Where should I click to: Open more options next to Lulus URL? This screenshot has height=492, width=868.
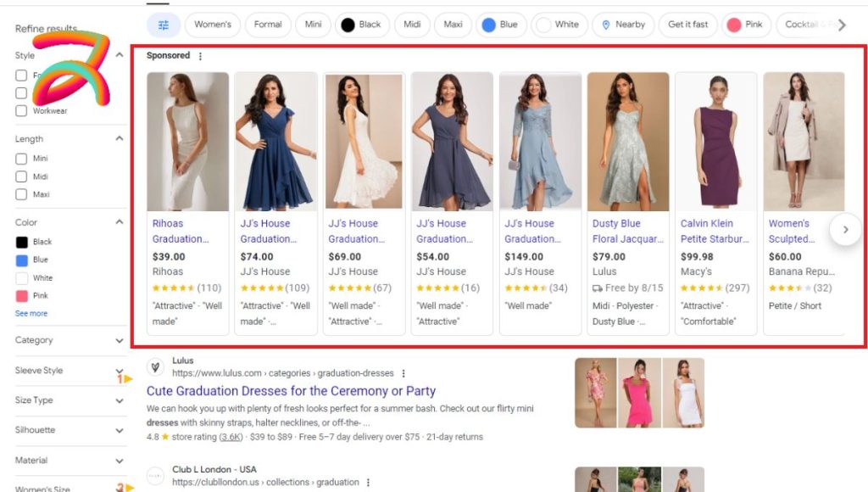[403, 373]
